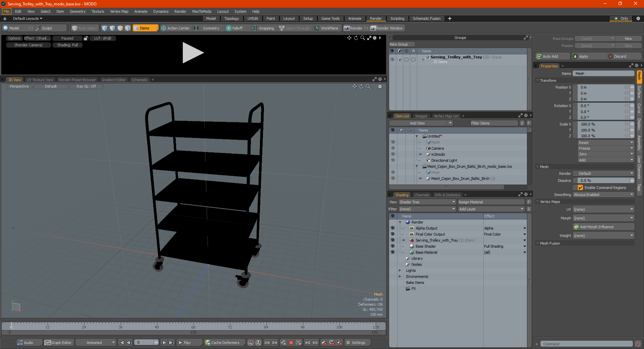
Task: Go to the first frame
Action: [121, 343]
